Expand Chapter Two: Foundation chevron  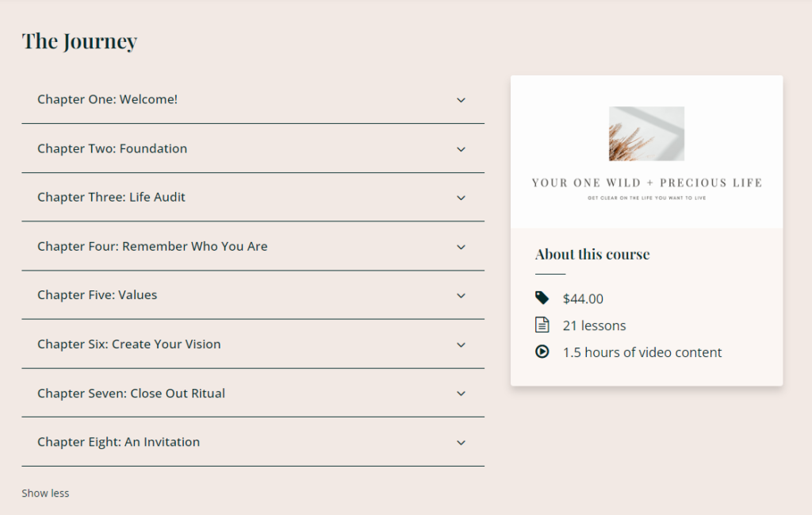pos(461,149)
